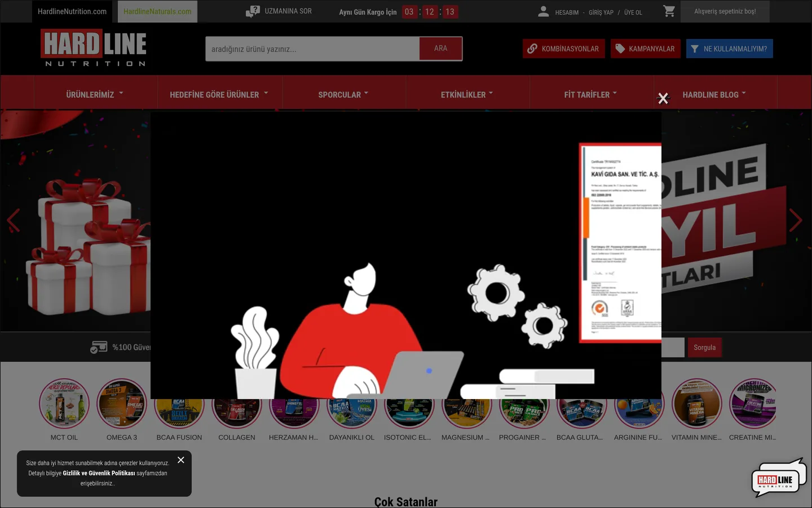Open KAMPANYALAR button

click(646, 49)
